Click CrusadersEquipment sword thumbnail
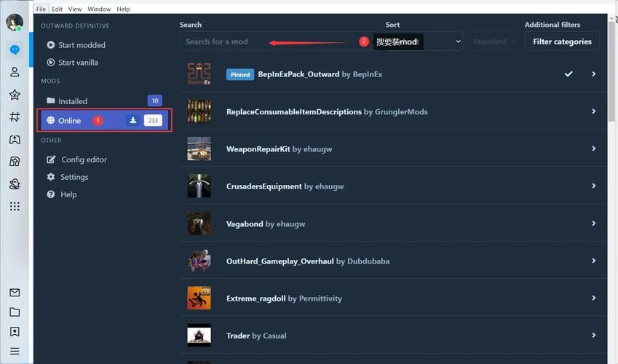Screen dimensions: 618x364 click(x=199, y=186)
